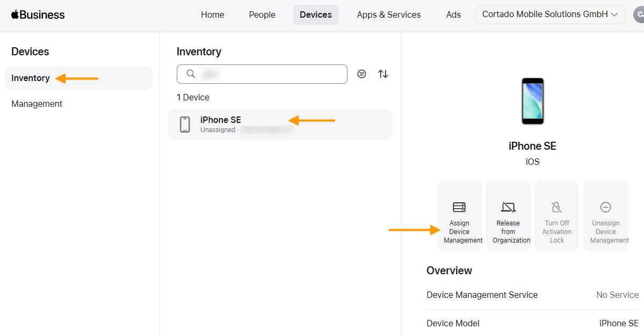Click inside the Inventory search field

[x=262, y=74]
